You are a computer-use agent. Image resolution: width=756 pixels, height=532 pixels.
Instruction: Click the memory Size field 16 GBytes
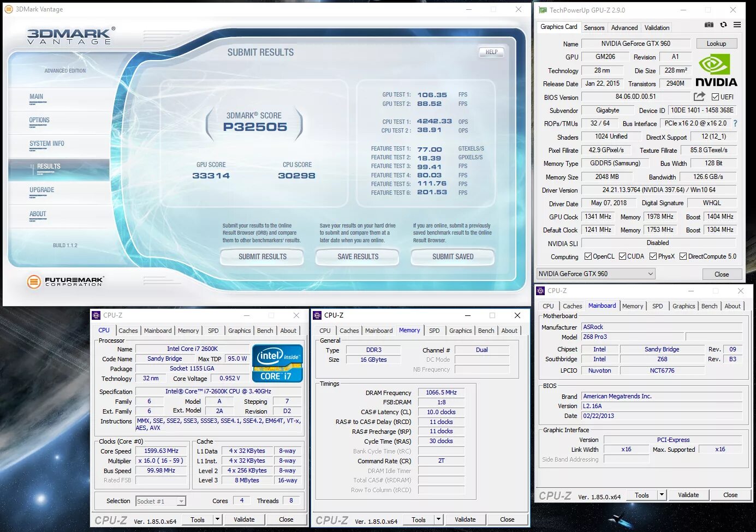(x=373, y=360)
